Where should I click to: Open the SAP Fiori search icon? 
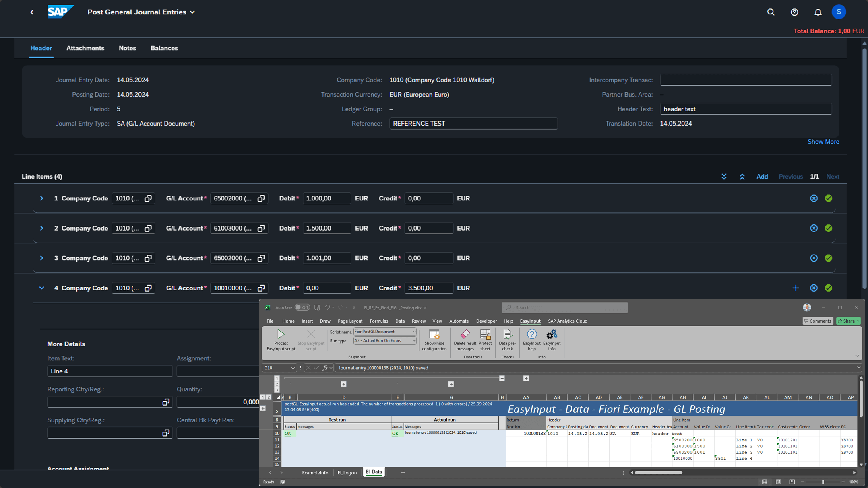pyautogui.click(x=771, y=12)
